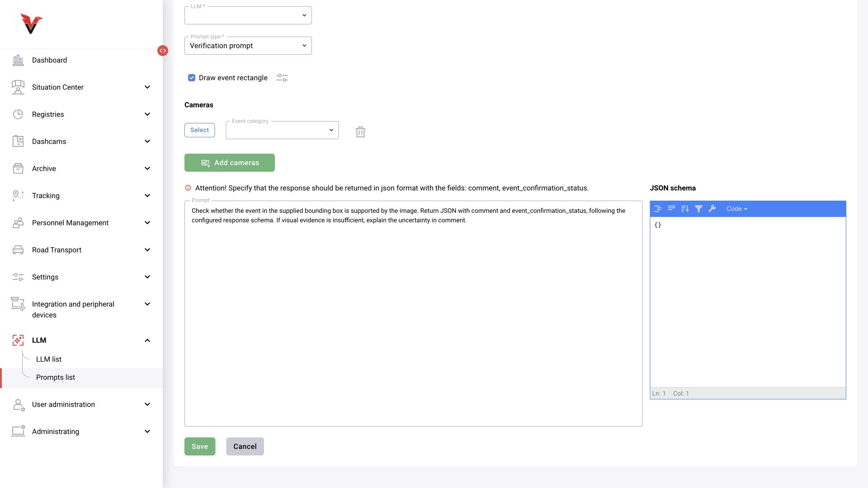
Task: Click the User administration person icon
Action: pos(18,404)
